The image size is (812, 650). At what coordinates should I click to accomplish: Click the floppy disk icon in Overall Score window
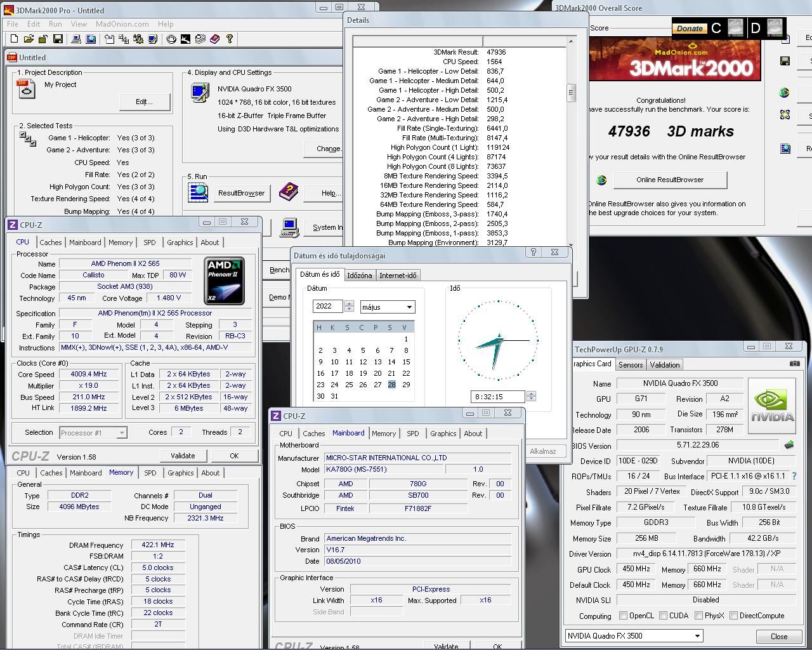pyautogui.click(x=785, y=61)
